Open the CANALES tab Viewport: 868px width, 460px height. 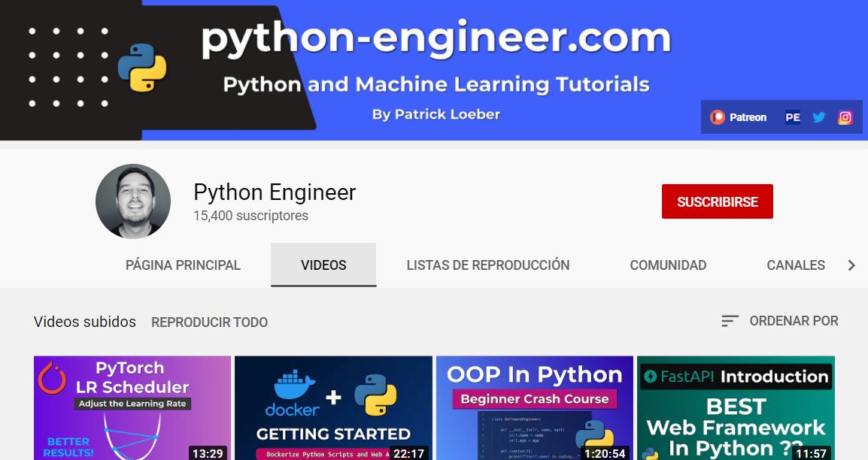pos(796,265)
